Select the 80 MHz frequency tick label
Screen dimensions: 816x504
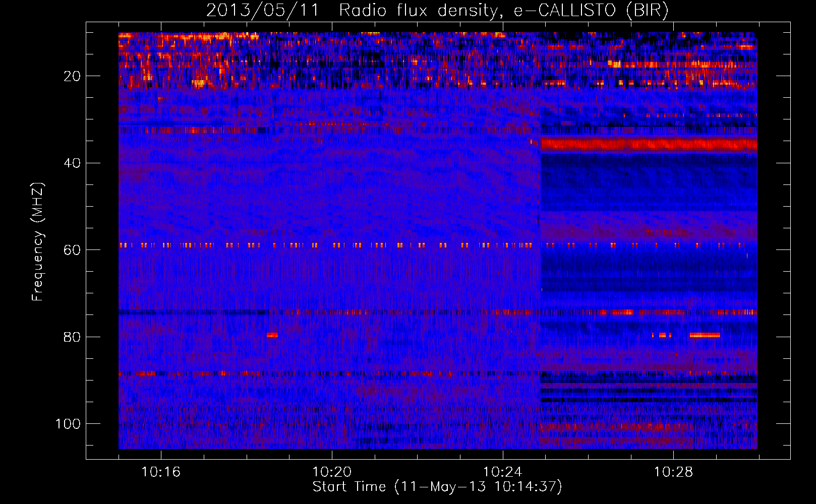click(72, 337)
